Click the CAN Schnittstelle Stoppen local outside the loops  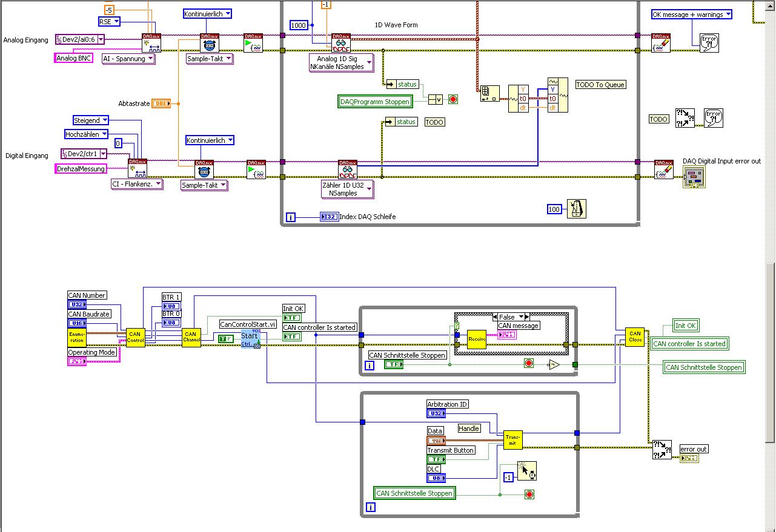[704, 367]
